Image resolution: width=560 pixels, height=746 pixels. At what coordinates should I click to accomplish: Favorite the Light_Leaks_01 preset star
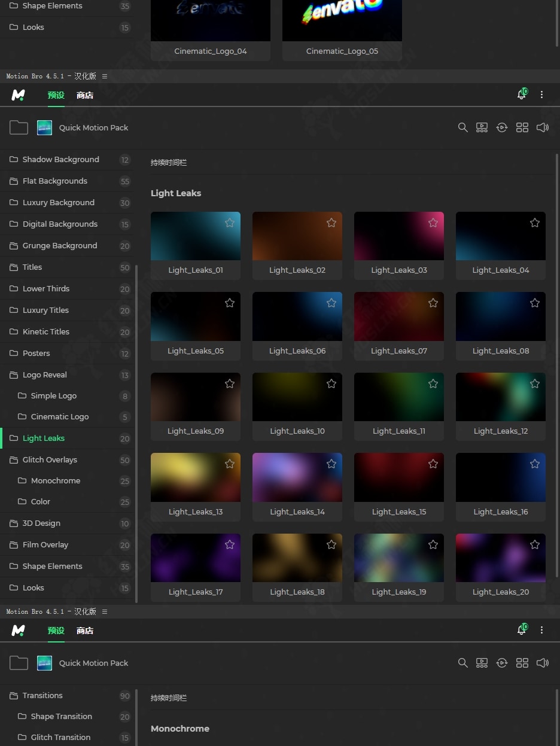[x=230, y=223]
